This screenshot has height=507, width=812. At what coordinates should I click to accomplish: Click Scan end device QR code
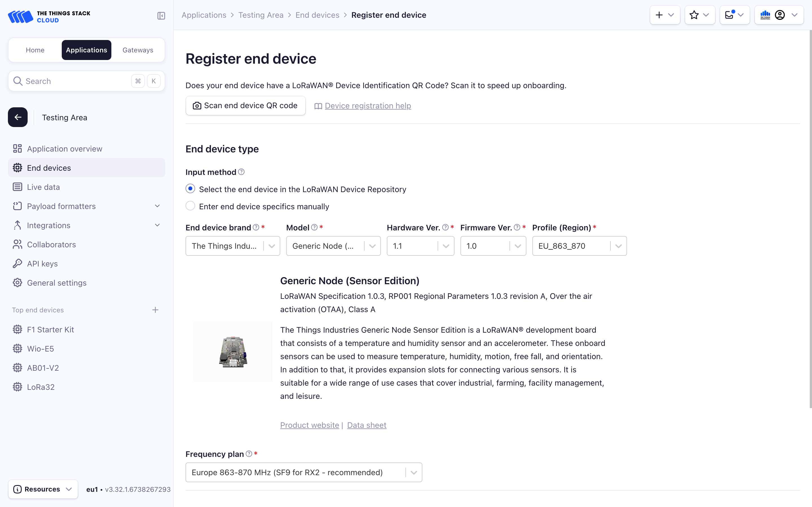click(245, 105)
